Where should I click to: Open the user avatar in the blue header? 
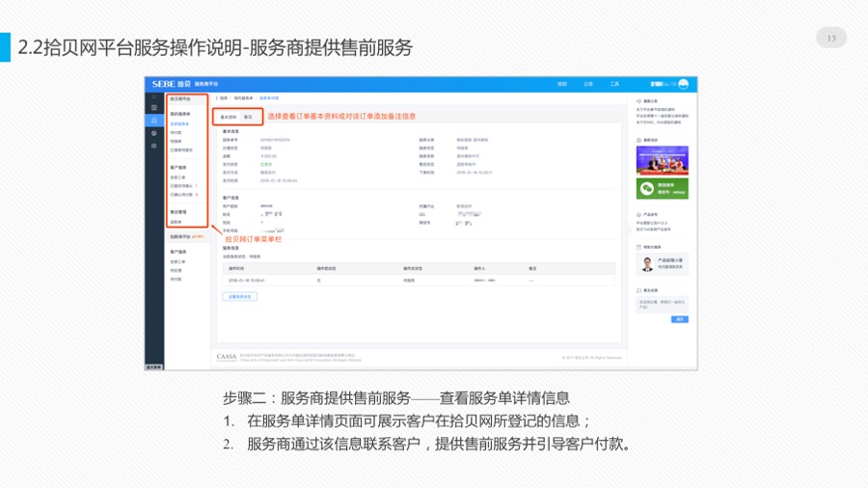(x=683, y=84)
